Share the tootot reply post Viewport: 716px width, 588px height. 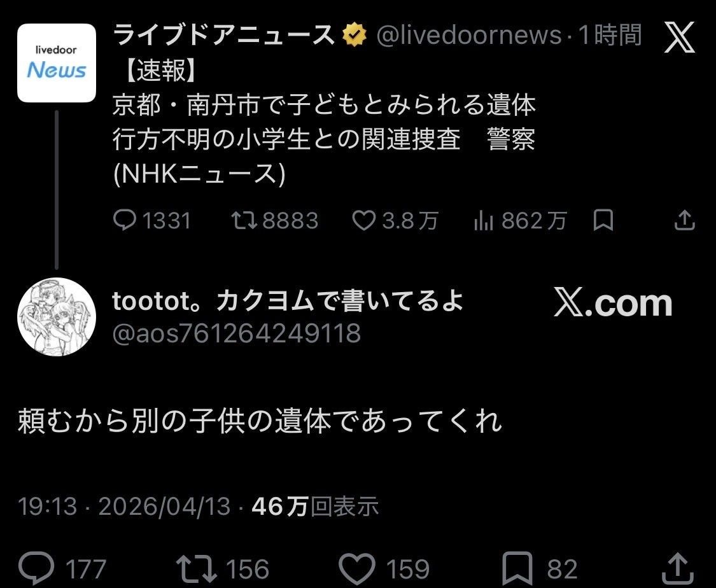coord(678,568)
